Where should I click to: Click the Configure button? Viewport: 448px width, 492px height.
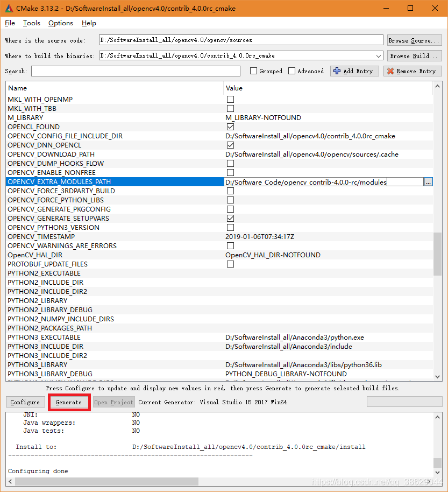(x=25, y=402)
